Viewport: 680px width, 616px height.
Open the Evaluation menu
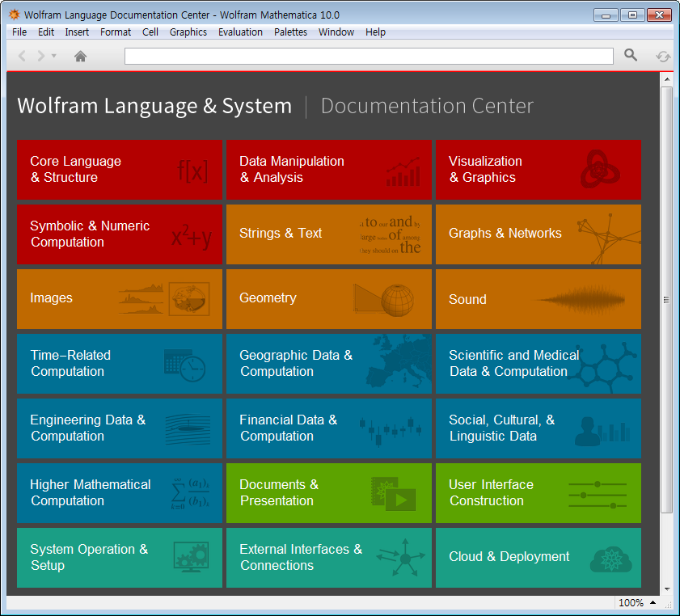coord(240,32)
